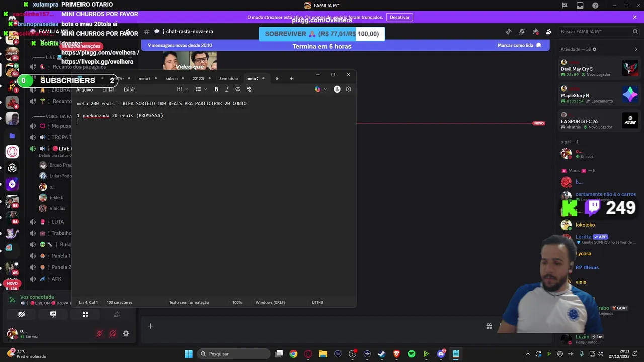This screenshot has width=644, height=362.
Task: Open the Notepad account profile icon
Action: click(337, 89)
